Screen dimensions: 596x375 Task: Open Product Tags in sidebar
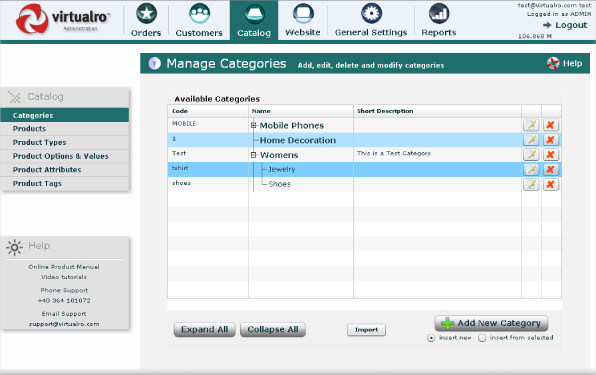(x=65, y=184)
